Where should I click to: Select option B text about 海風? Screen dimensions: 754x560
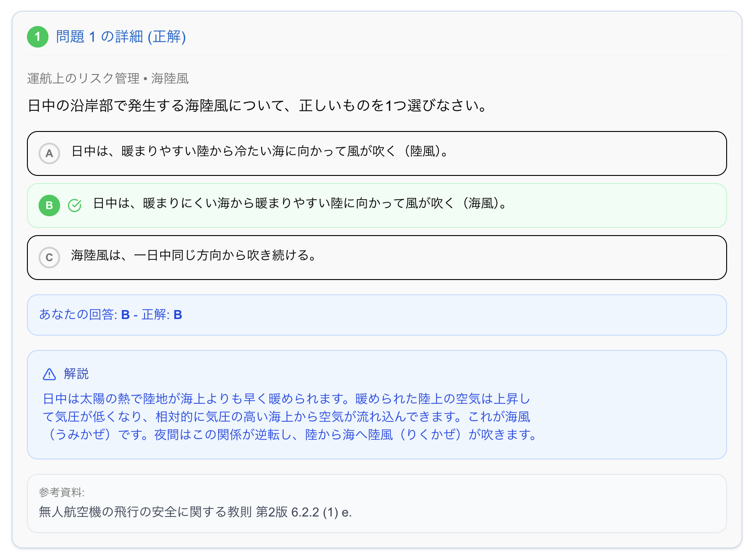pyautogui.click(x=300, y=204)
